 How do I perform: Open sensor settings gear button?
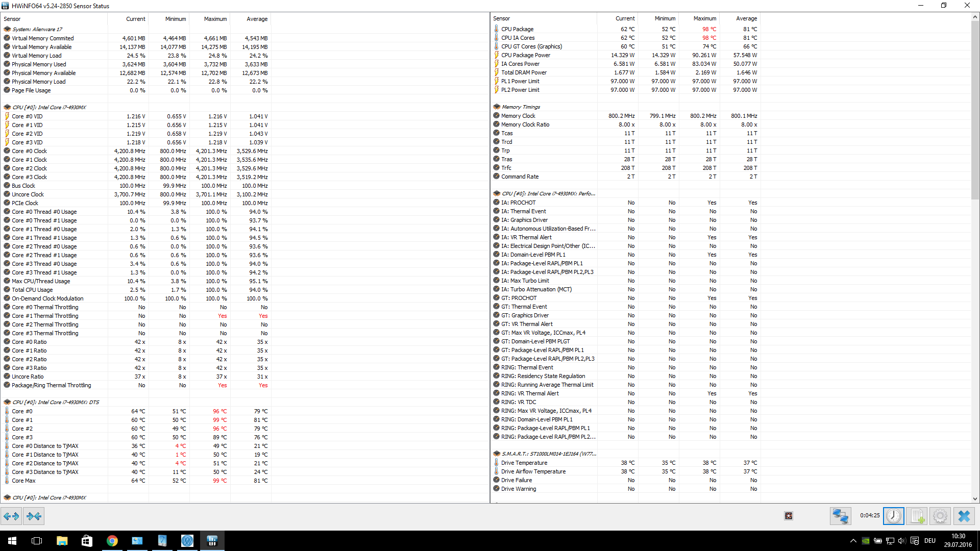coord(940,516)
